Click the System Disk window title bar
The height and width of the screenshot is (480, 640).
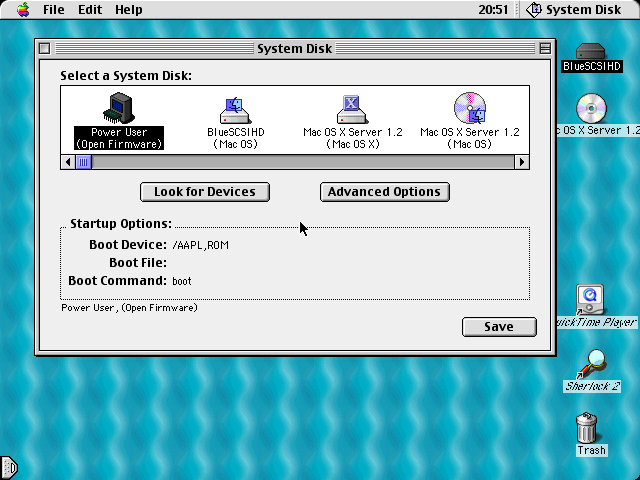(x=294, y=49)
